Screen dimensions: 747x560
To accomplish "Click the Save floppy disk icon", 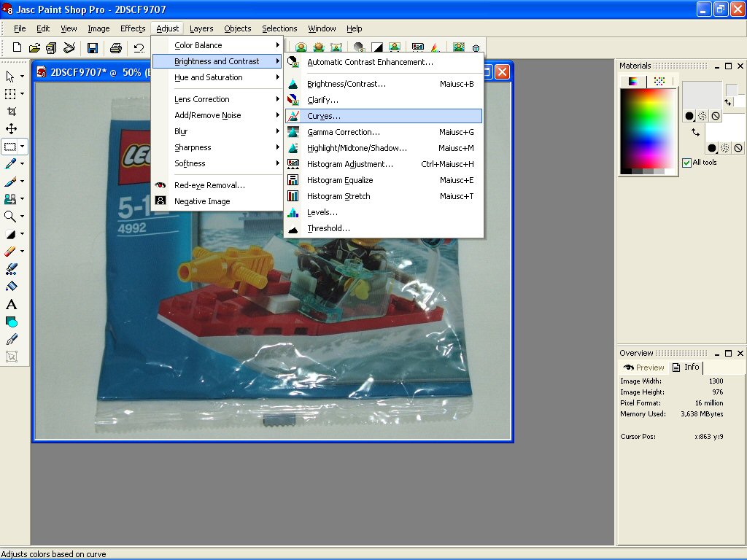I will 93,48.
